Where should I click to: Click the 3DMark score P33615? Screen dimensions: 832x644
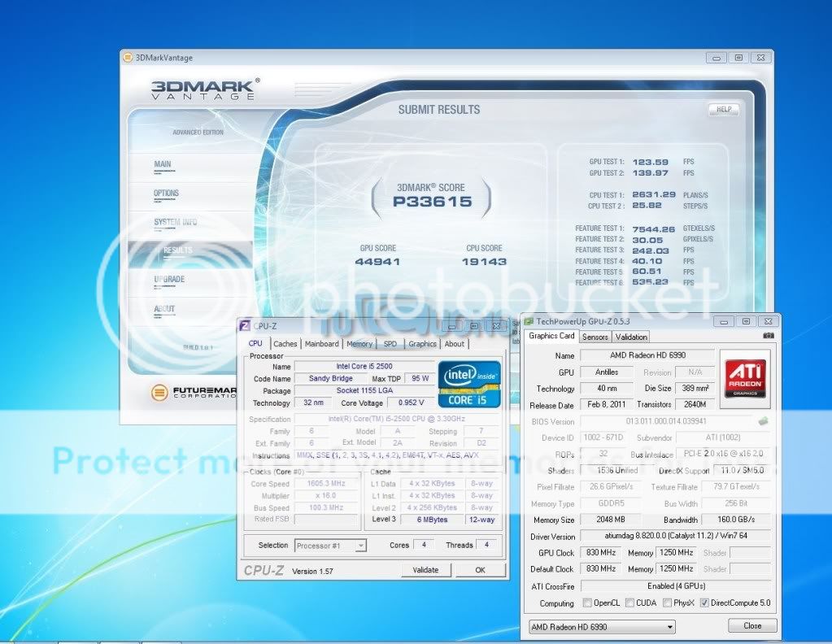tap(432, 202)
